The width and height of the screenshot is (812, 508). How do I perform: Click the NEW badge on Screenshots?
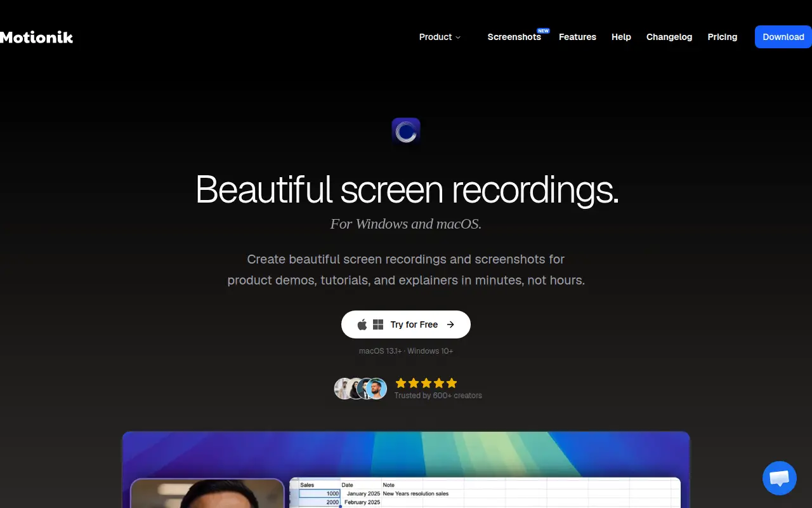(x=543, y=30)
